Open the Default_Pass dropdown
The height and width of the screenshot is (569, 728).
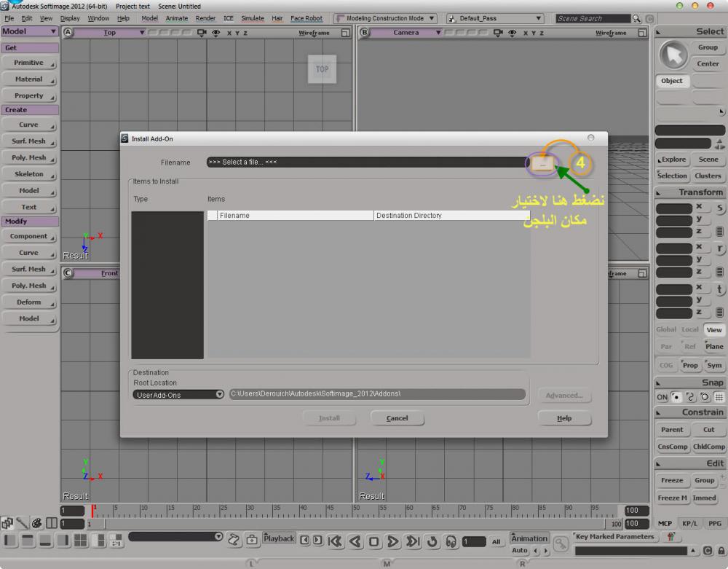495,18
